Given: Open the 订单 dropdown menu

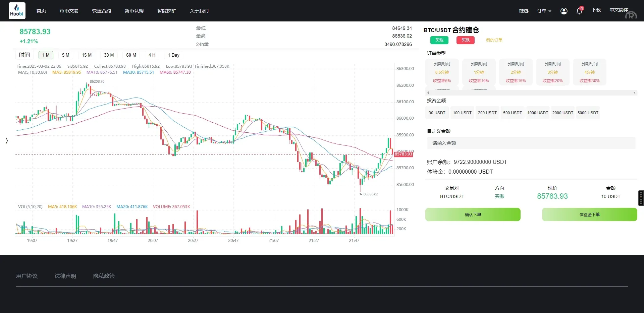Looking at the screenshot, I should [x=543, y=11].
